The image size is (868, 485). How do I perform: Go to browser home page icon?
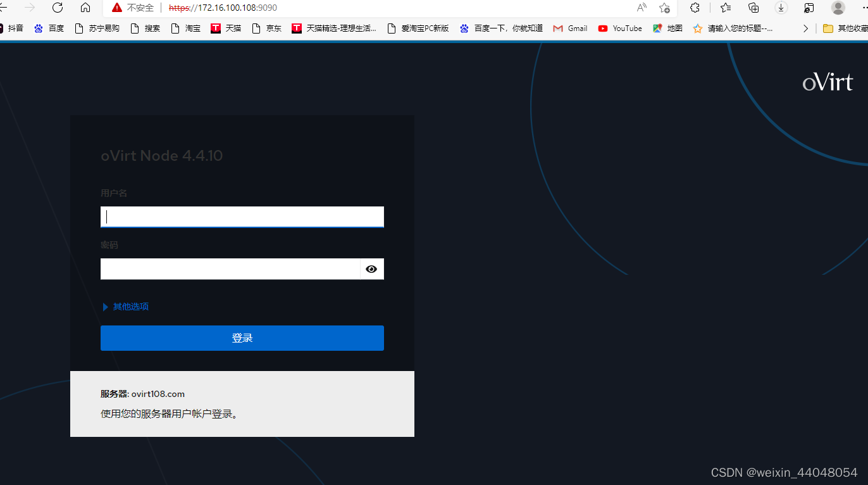(x=85, y=8)
